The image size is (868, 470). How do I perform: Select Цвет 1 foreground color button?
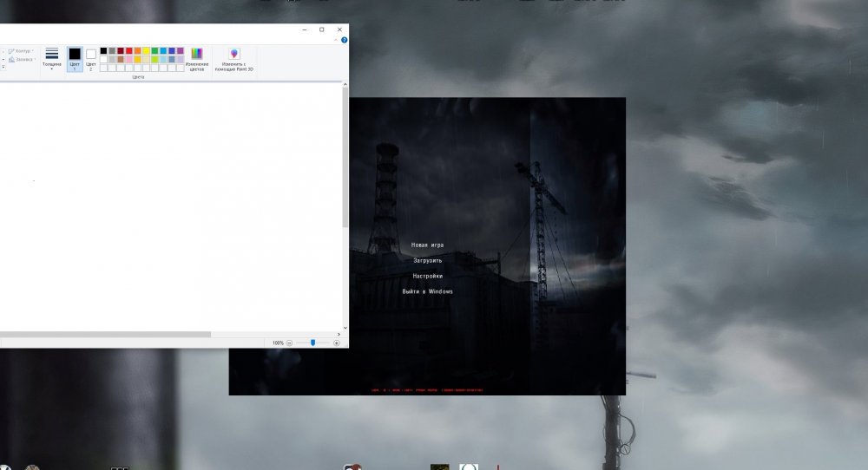75,59
